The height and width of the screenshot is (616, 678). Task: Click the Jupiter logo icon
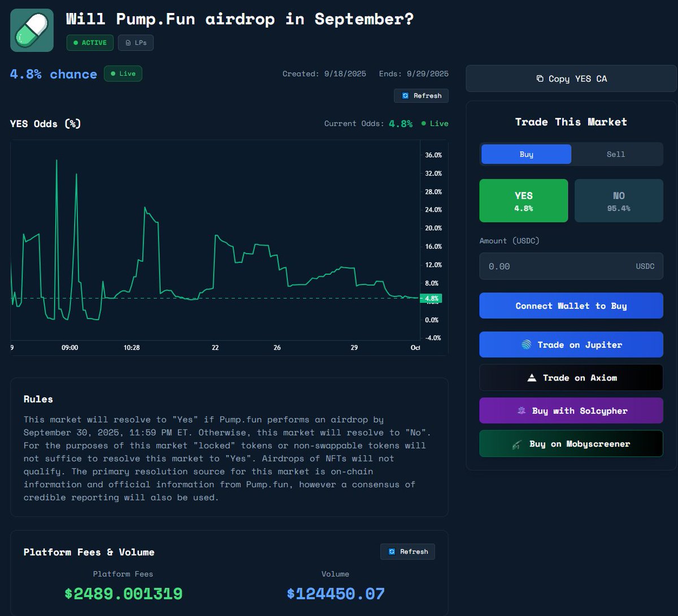[x=526, y=344]
